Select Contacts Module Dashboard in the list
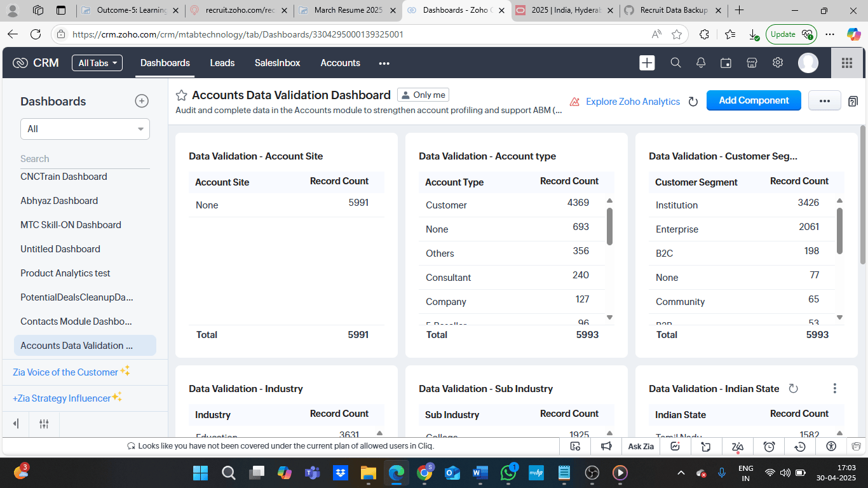Image resolution: width=868 pixels, height=488 pixels. pyautogui.click(x=76, y=322)
